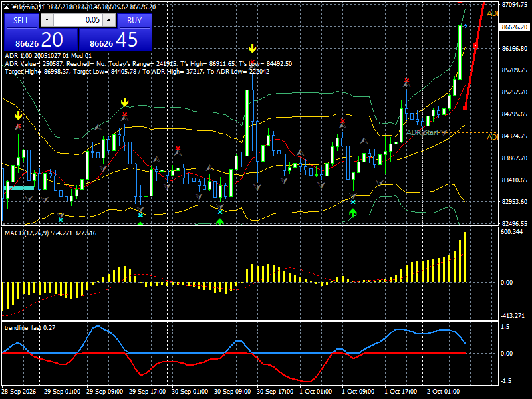Click price axis label 84324.75
532x399 pixels.
point(515,136)
